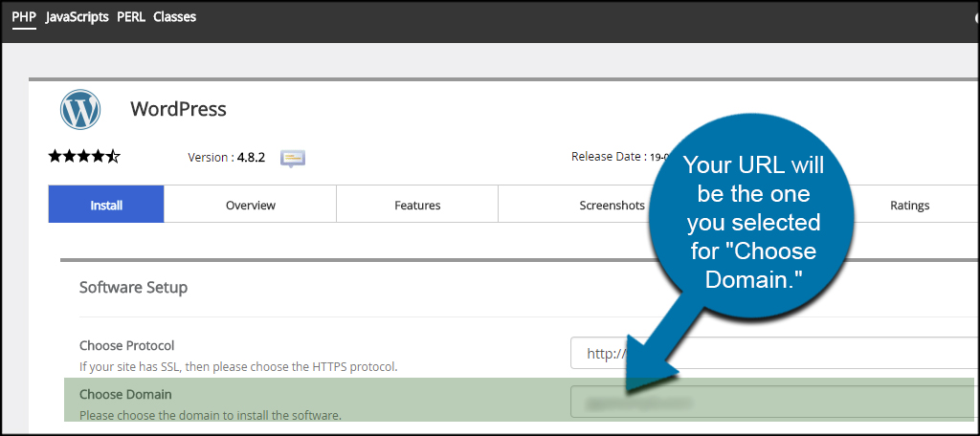Open the Choose Protocol http:// dropdown
The width and height of the screenshot is (980, 436).
point(773,353)
